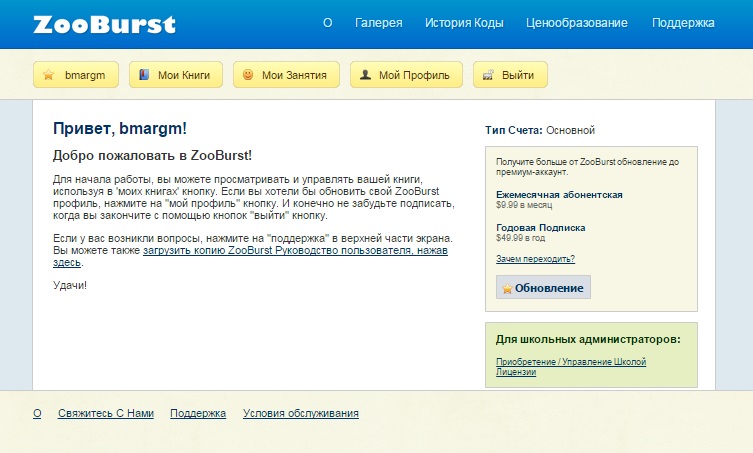This screenshot has height=453, width=753.
Task: Open the Ценообразование page
Action: (577, 23)
